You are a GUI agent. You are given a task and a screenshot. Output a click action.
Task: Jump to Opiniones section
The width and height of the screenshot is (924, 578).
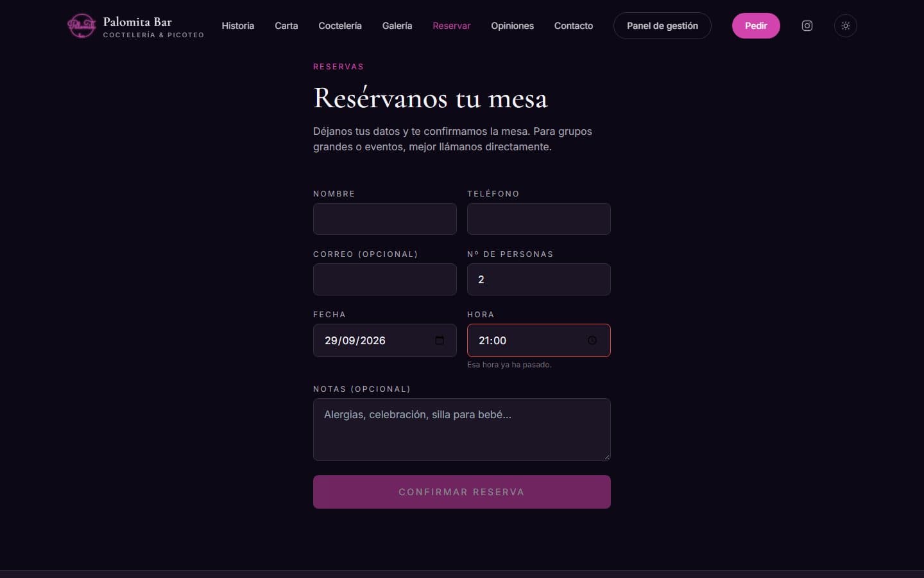pyautogui.click(x=512, y=26)
